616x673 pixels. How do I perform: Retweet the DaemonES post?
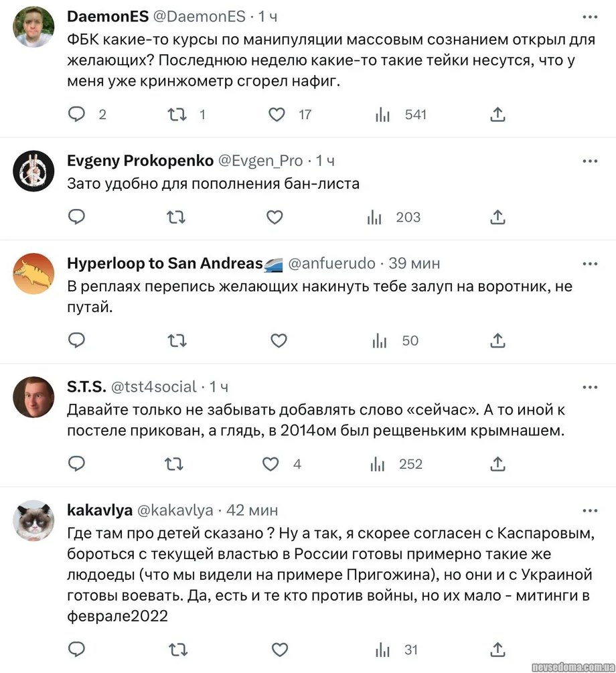177,115
